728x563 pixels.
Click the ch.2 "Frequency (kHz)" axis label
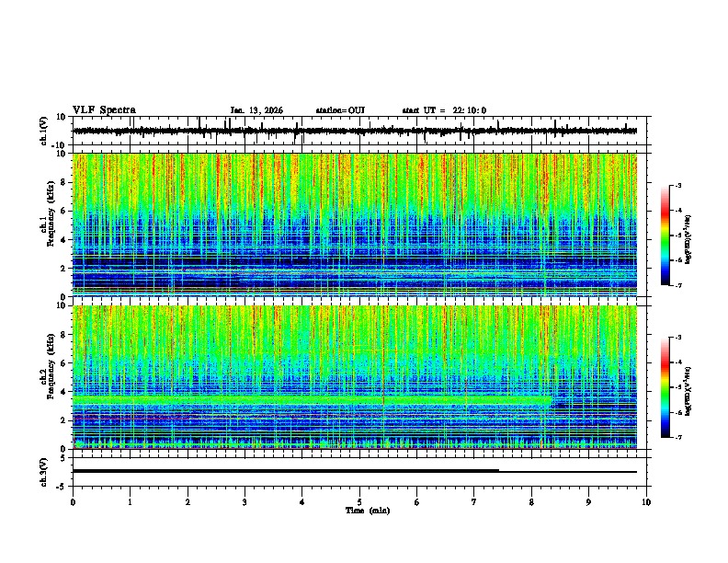click(51, 366)
